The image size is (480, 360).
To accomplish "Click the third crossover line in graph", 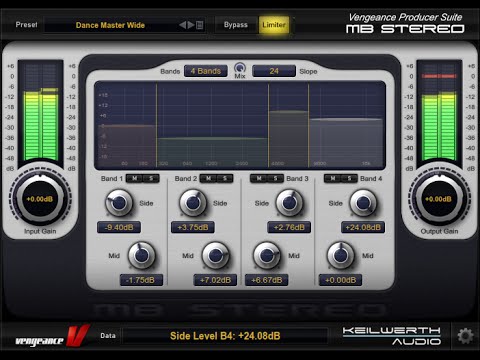I will tap(308, 126).
